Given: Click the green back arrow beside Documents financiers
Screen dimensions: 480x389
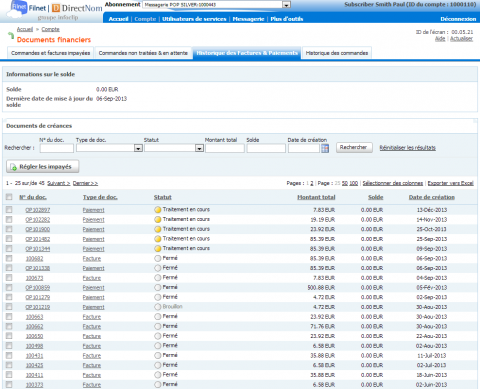Looking at the screenshot, I should [x=11, y=35].
